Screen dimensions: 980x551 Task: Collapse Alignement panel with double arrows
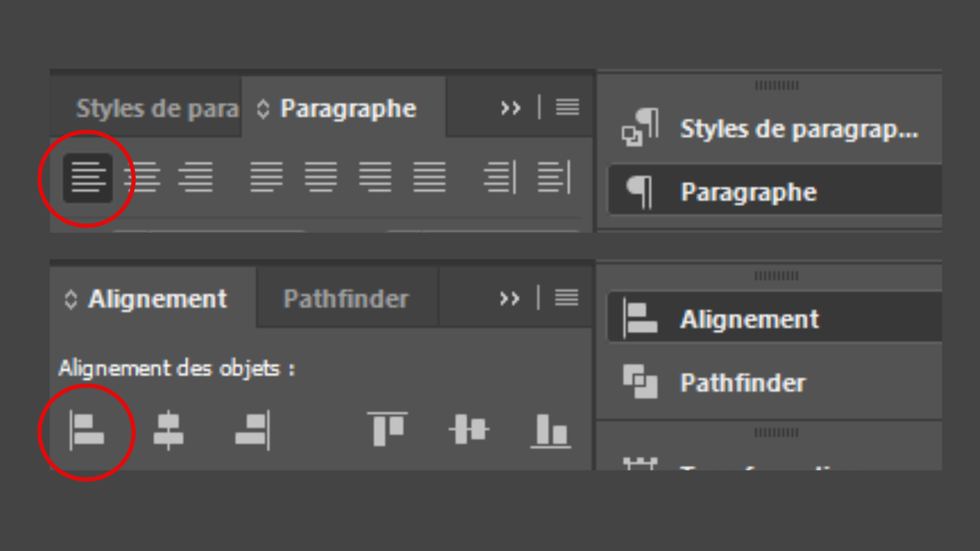[x=509, y=298]
